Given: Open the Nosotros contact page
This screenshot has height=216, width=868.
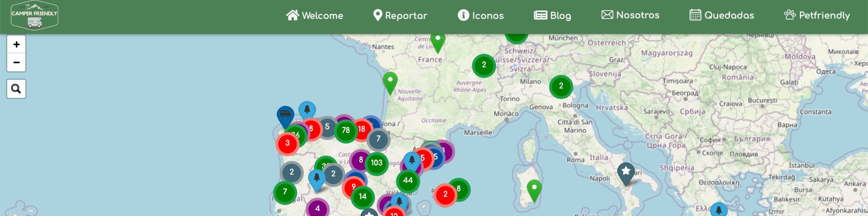Looking at the screenshot, I should click(630, 15).
